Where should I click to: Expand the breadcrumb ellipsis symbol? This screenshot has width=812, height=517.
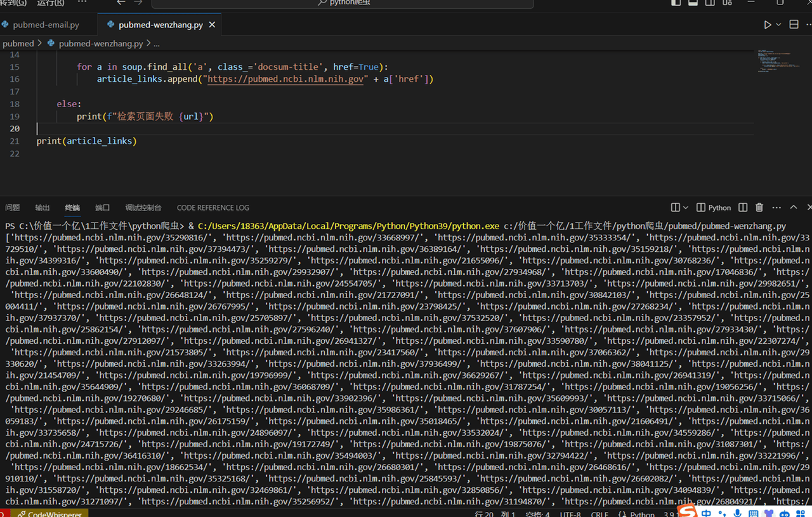(x=157, y=44)
